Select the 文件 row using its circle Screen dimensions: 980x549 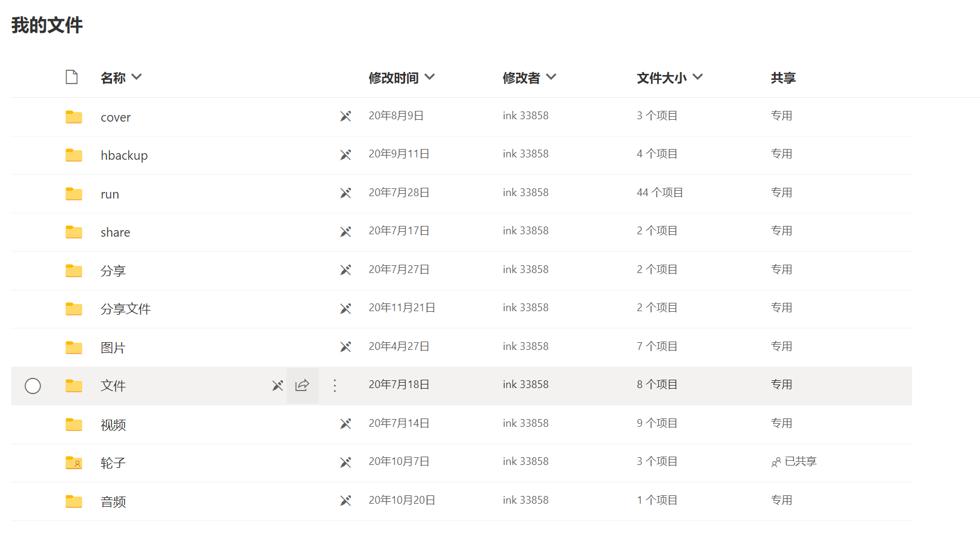click(33, 386)
